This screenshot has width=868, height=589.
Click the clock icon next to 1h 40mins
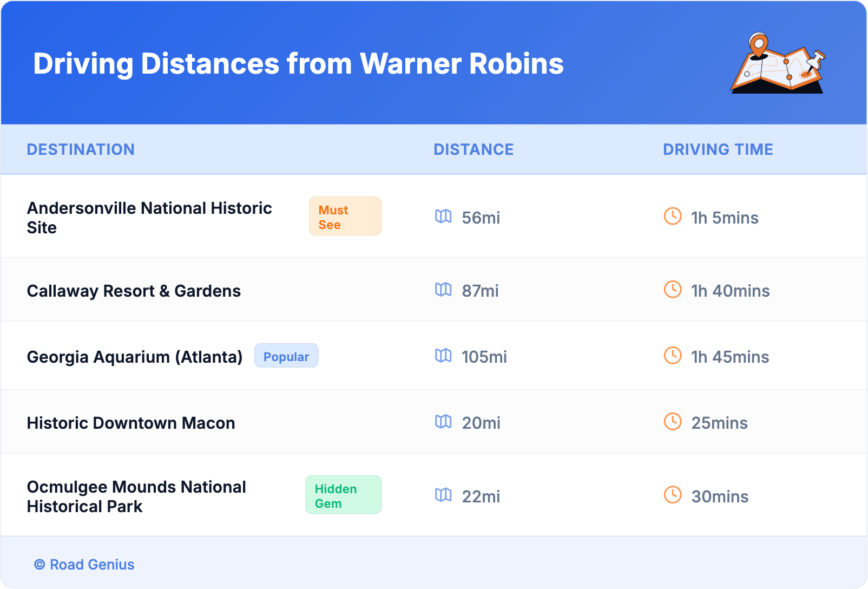point(673,290)
